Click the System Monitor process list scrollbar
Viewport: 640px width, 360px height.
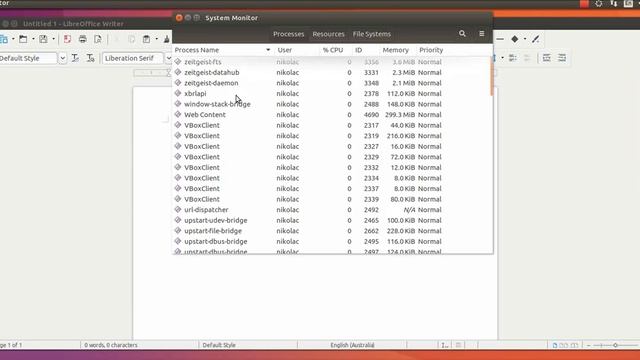click(491, 76)
